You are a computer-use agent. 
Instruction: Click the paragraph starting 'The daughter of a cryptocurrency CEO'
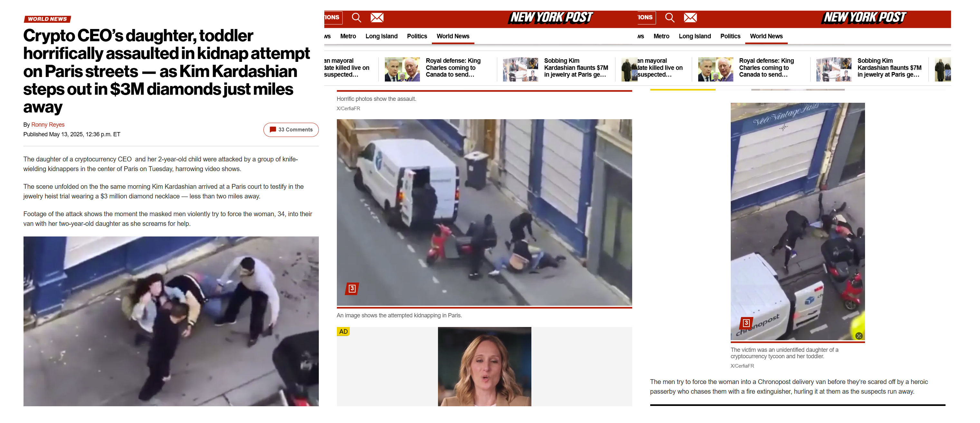pos(161,164)
